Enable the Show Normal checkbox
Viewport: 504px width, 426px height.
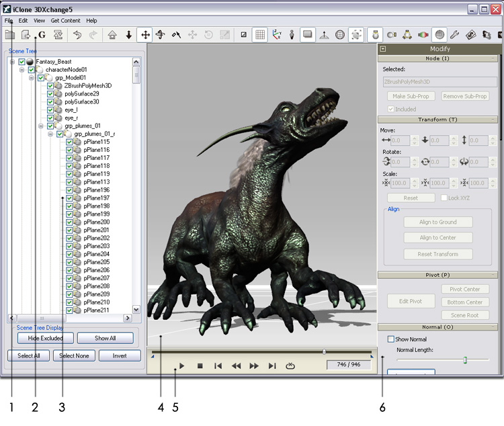tap(391, 339)
